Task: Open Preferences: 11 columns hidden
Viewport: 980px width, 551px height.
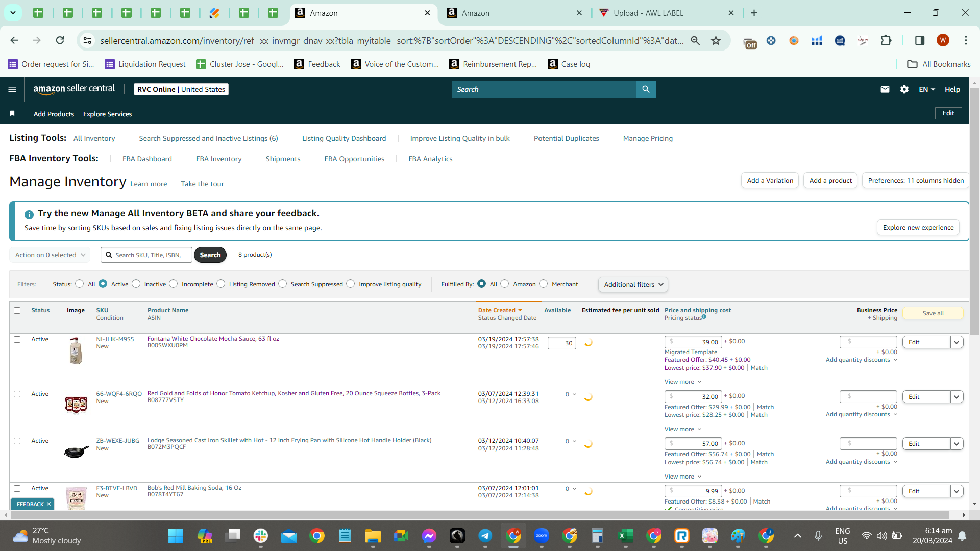Action: coord(916,180)
